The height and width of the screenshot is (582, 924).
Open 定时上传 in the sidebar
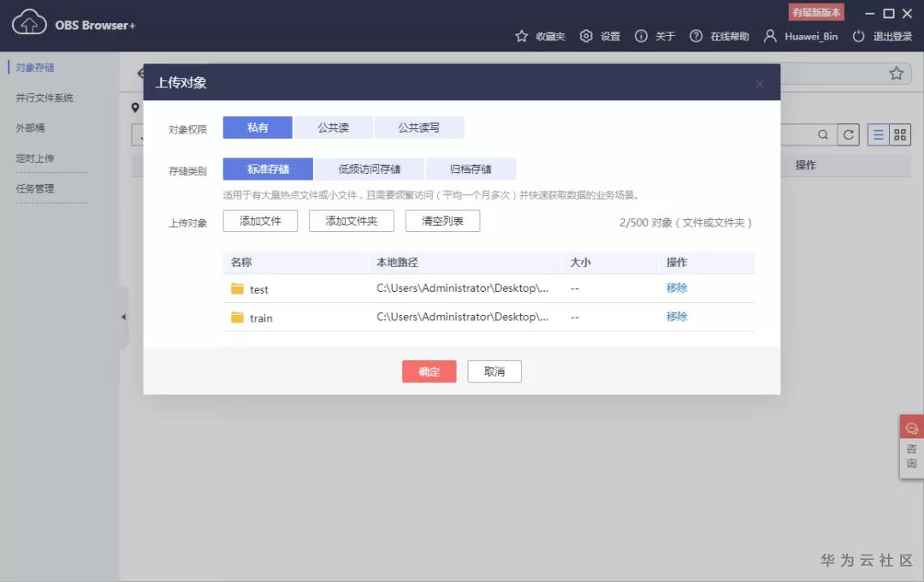coord(35,158)
